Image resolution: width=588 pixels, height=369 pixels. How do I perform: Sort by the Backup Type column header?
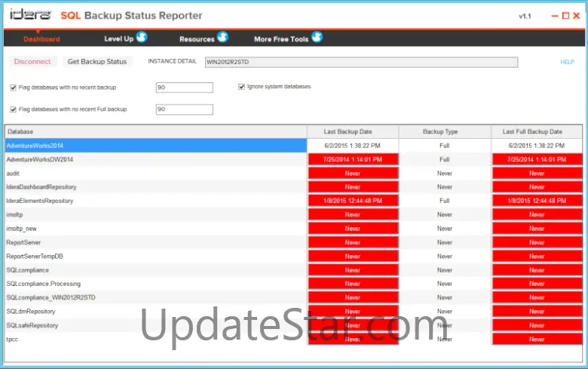pyautogui.click(x=445, y=132)
